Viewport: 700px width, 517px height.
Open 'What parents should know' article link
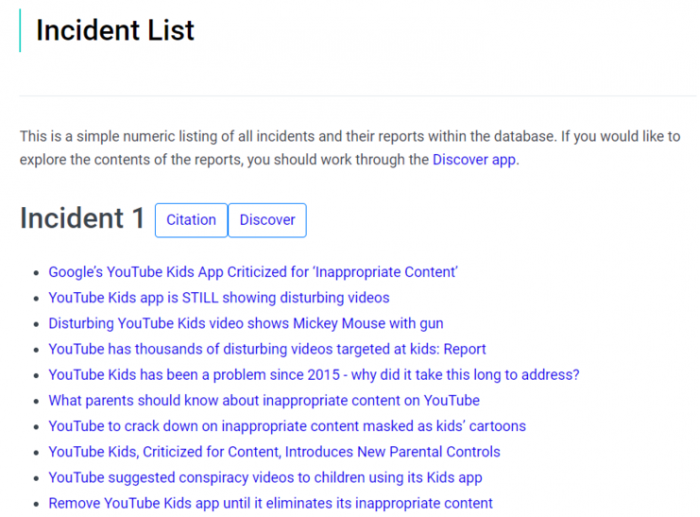pyautogui.click(x=263, y=400)
